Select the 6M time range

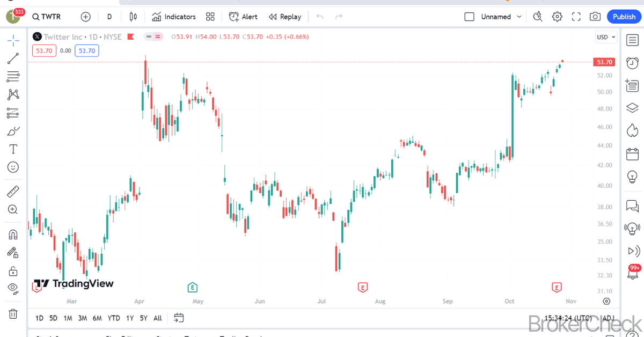(x=97, y=318)
